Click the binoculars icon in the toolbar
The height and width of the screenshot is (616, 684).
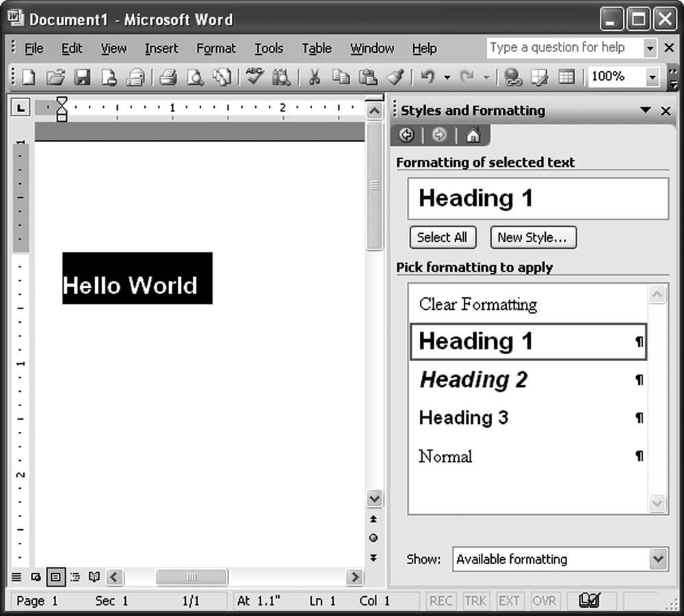tap(281, 78)
